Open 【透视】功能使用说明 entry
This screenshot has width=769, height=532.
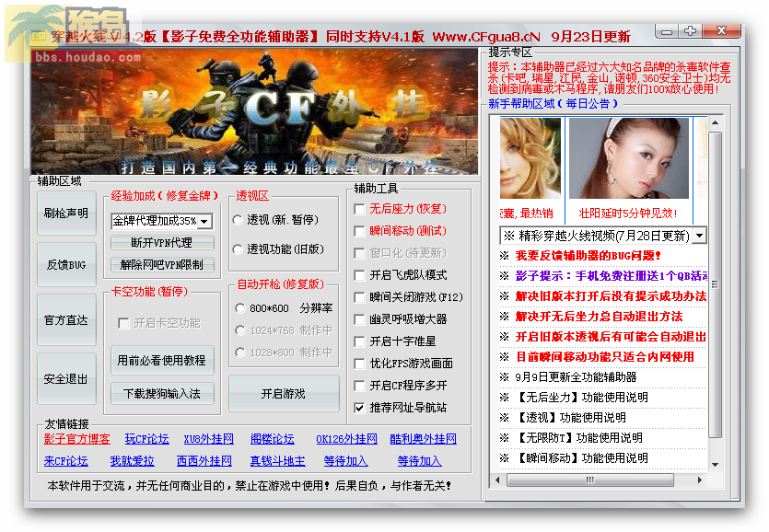point(570,417)
